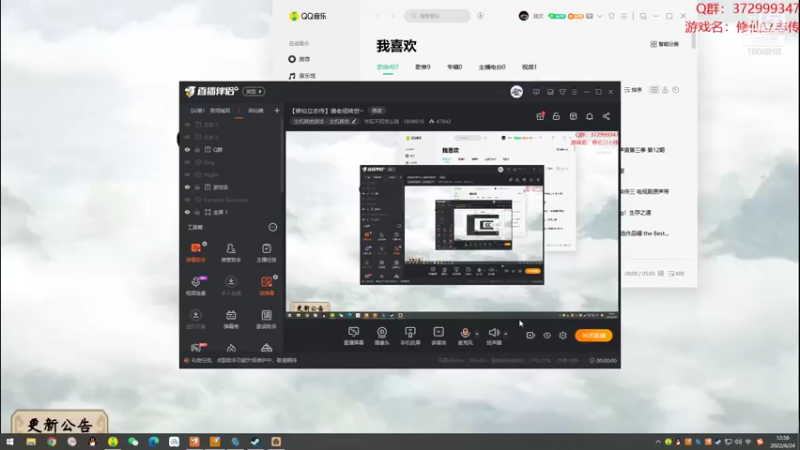Open QQ音乐 account dropdown arrow
The image size is (800, 450).
(x=599, y=16)
